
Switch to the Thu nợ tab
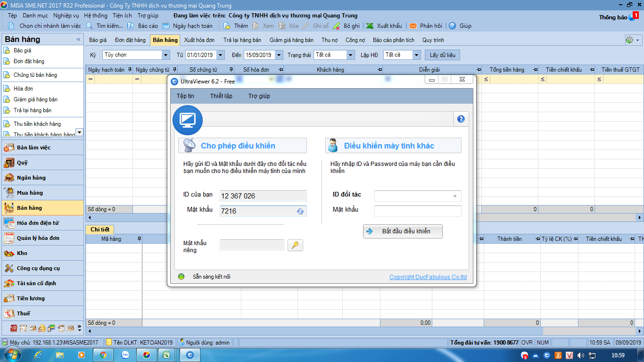click(330, 40)
